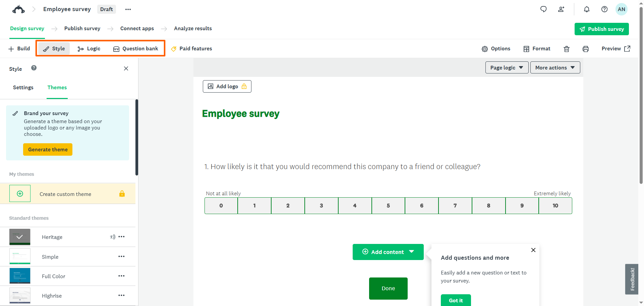Open the AN account avatar
The width and height of the screenshot is (644, 306).
point(622,9)
